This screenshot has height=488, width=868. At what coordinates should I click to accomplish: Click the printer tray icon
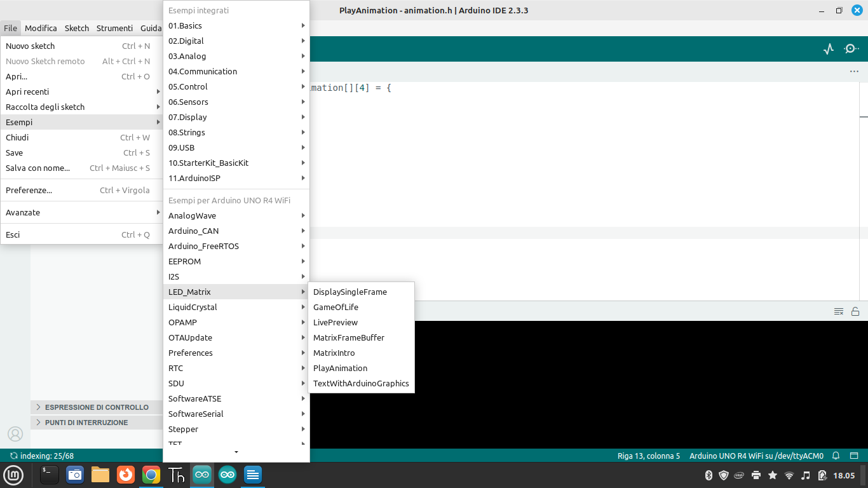point(756,475)
